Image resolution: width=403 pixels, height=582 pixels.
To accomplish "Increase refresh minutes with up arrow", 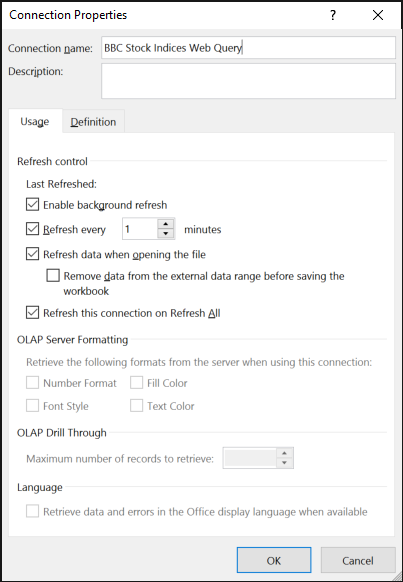I will coord(166,224).
